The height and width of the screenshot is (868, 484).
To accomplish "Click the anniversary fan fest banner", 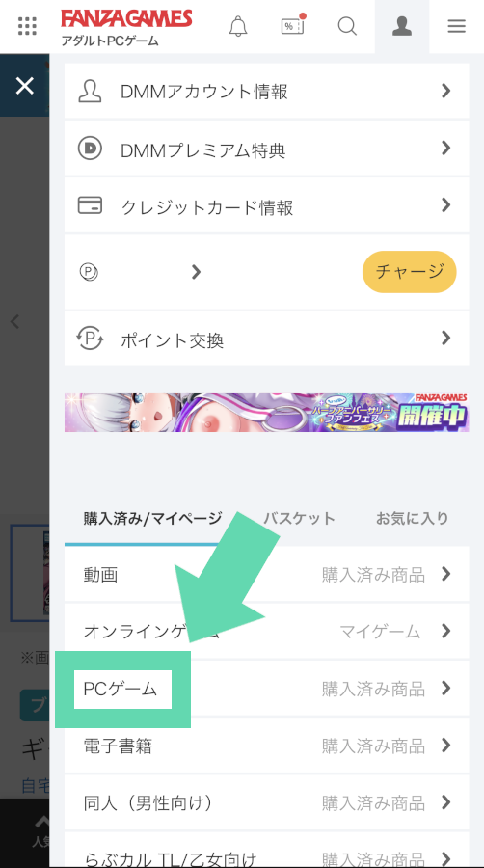I will (x=267, y=412).
